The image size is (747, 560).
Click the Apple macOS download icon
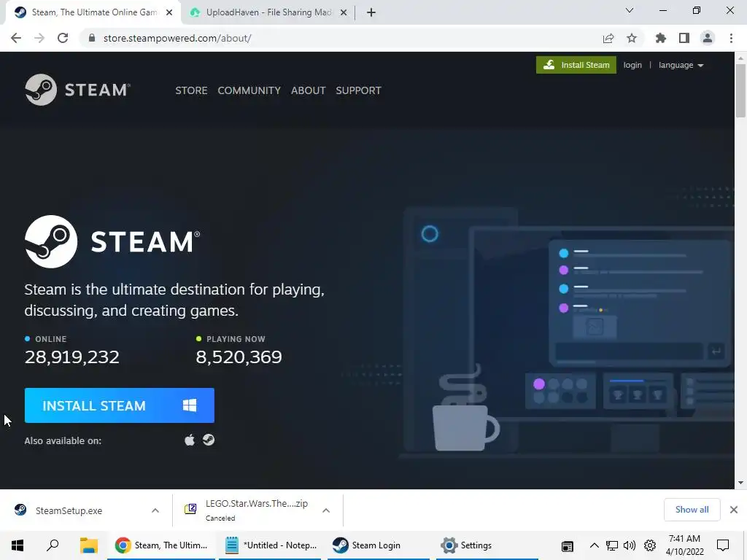[190, 440]
